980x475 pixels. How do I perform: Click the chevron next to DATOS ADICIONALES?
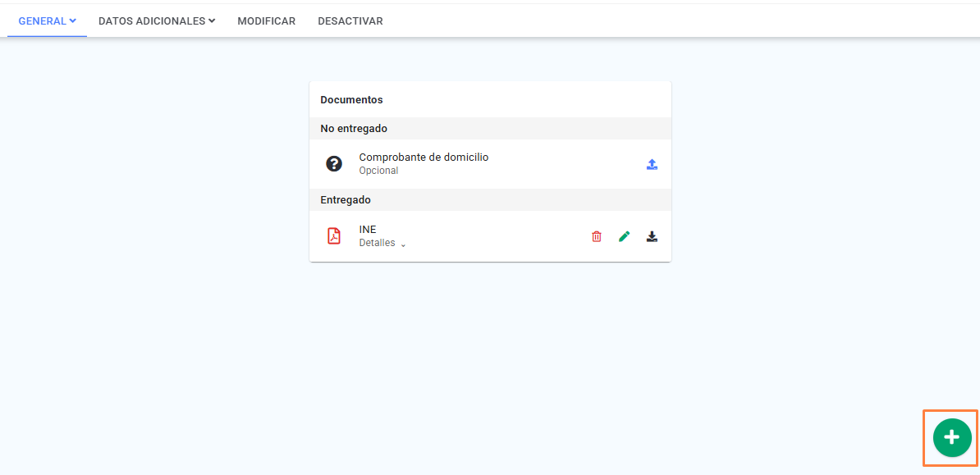[x=212, y=21]
